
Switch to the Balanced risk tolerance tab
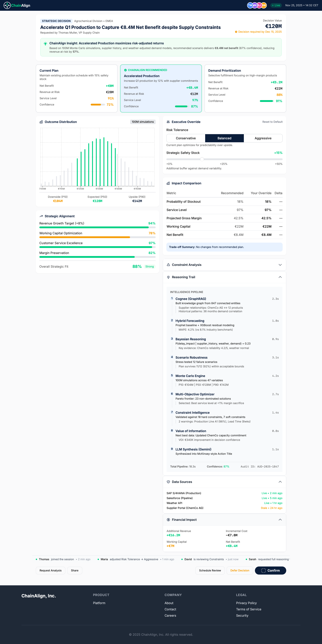click(224, 138)
